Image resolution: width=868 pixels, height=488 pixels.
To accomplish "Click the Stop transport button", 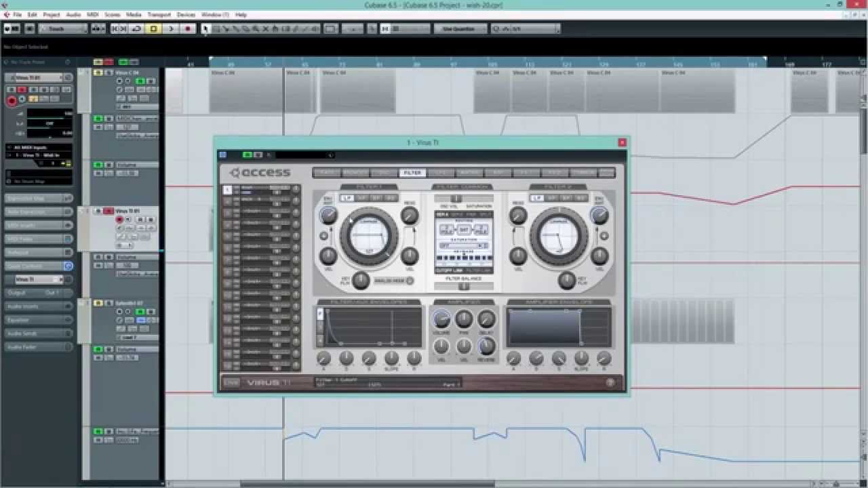I will click(154, 28).
